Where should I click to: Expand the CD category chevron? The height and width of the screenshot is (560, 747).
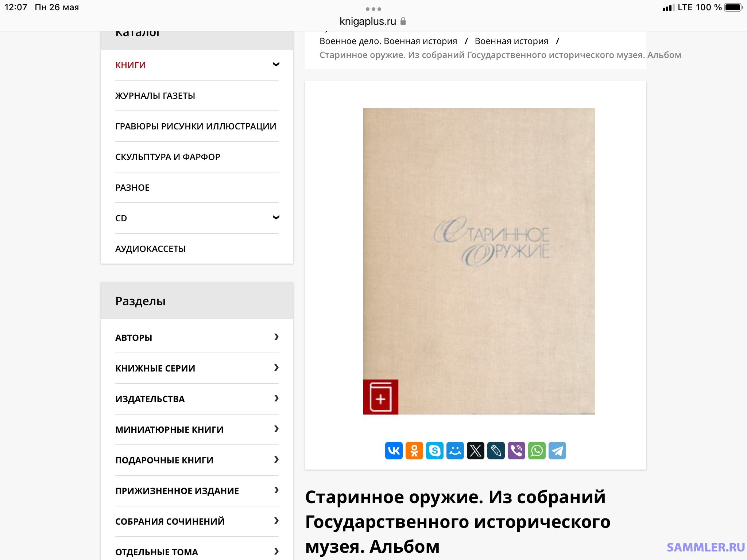pos(276,218)
